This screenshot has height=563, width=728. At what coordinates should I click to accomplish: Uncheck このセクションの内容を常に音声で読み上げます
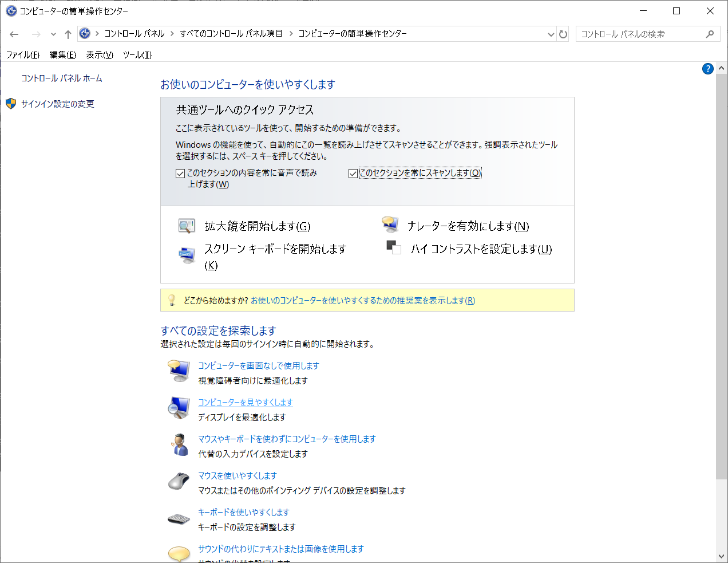180,173
